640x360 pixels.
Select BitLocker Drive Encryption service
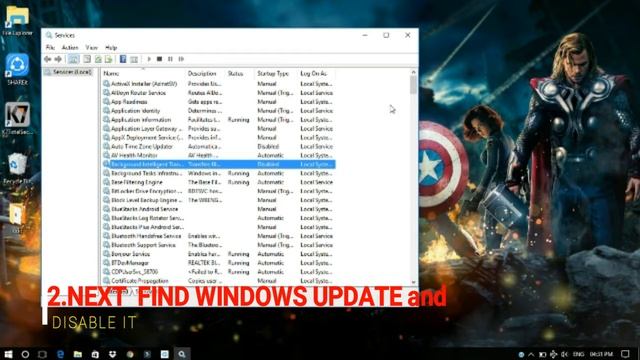[x=218, y=191]
